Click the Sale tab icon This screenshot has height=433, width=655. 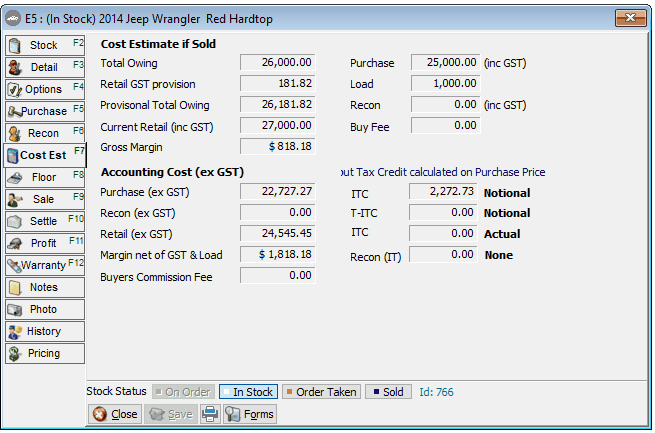point(15,200)
